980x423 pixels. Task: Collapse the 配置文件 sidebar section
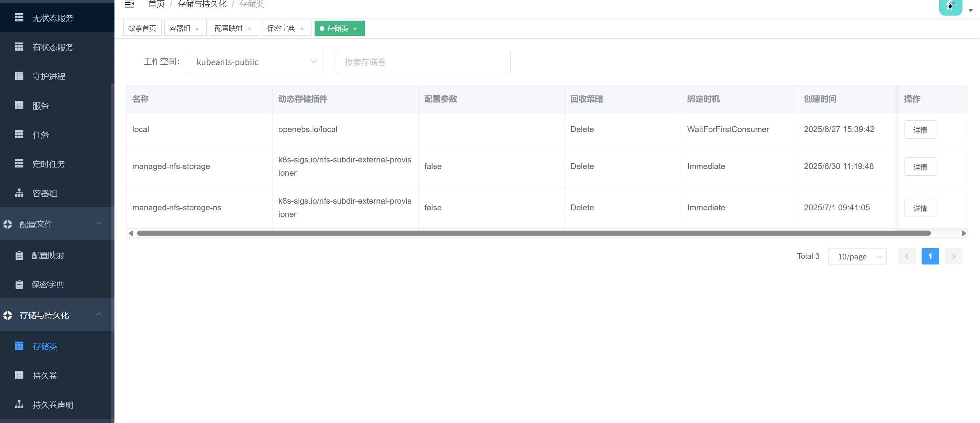[99, 224]
